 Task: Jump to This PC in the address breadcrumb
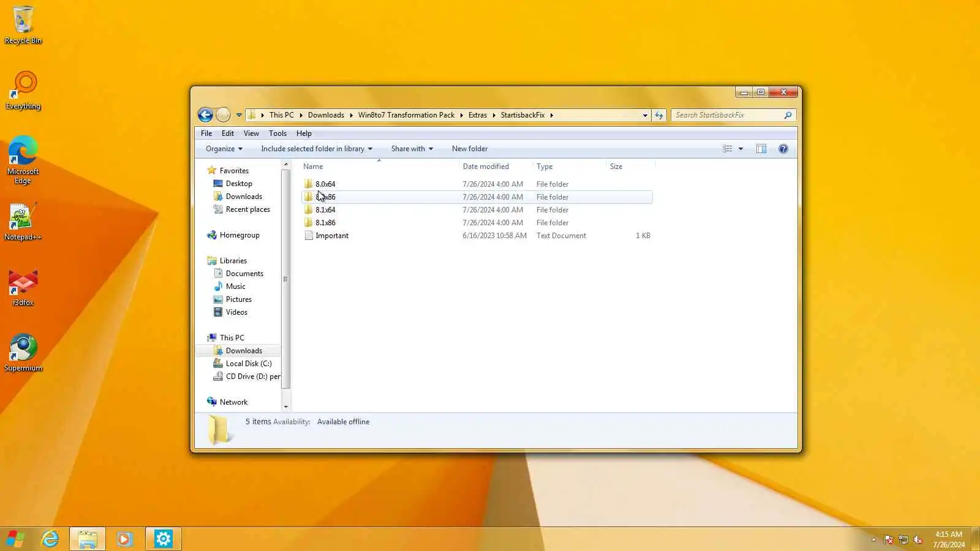coord(281,115)
